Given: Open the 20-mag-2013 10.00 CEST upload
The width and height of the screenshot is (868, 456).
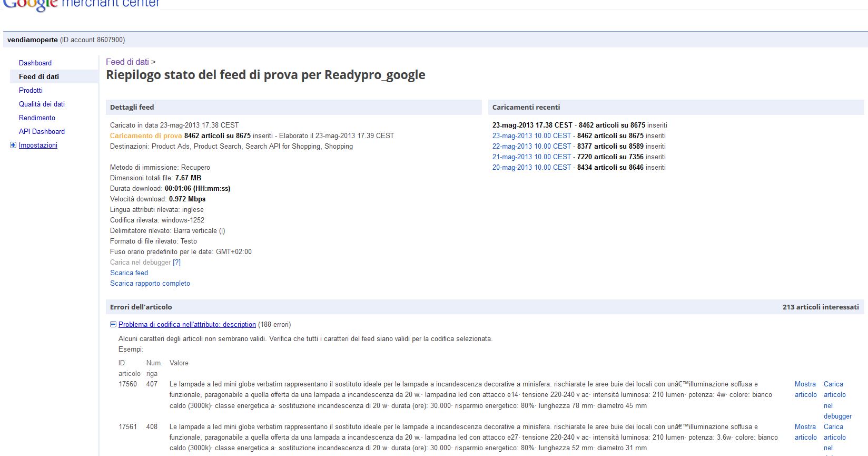Looking at the screenshot, I should (531, 167).
